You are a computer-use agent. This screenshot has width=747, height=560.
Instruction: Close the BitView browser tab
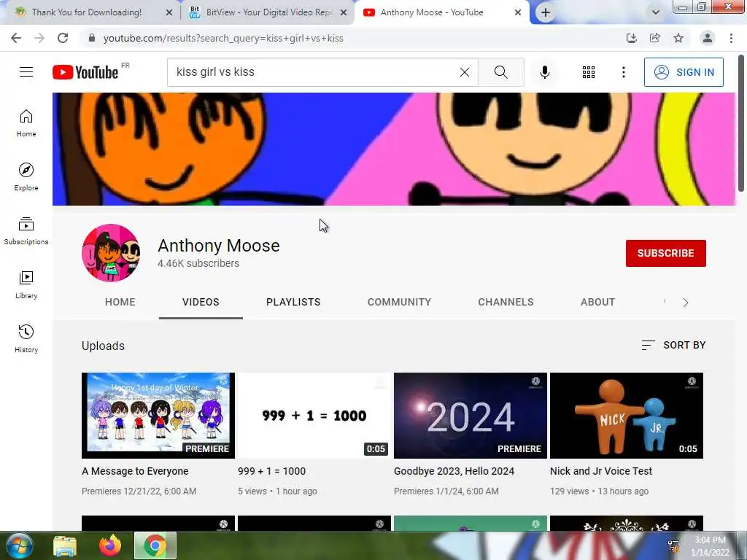344,12
